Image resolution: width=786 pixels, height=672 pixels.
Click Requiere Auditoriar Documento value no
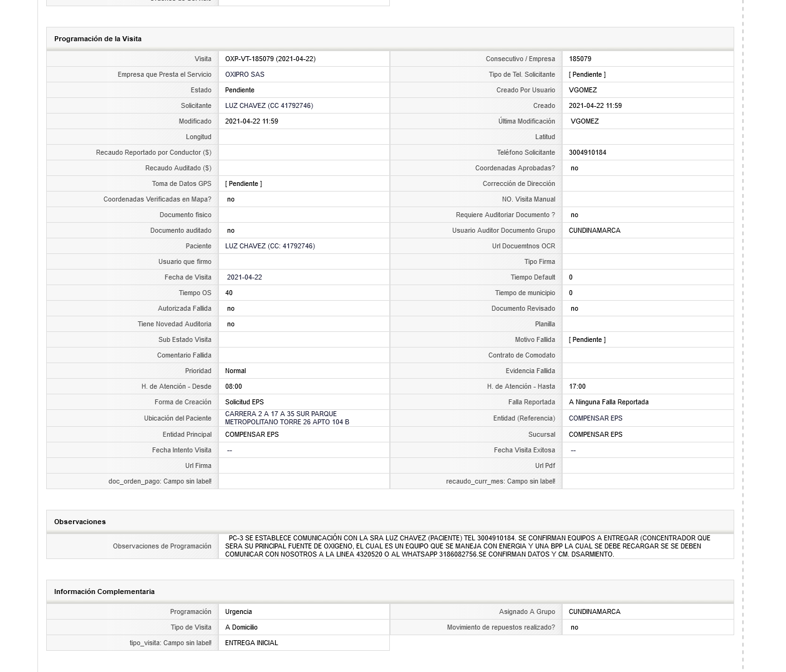pos(575,215)
